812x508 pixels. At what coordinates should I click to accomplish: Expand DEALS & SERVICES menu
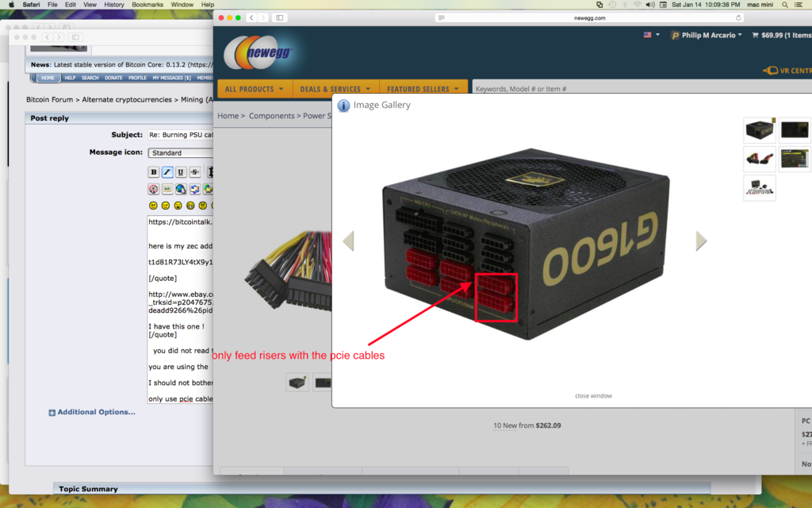pos(335,89)
